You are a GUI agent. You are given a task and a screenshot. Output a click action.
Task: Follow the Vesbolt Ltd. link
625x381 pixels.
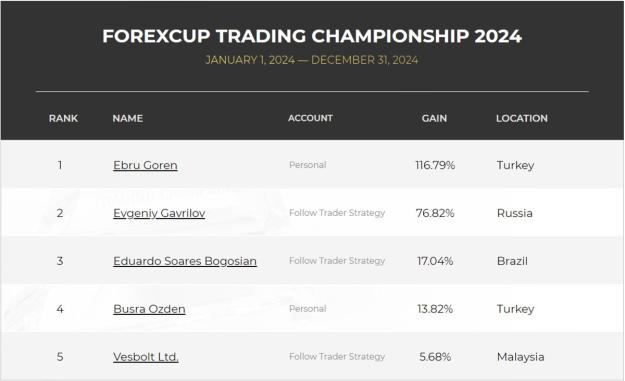coord(145,357)
